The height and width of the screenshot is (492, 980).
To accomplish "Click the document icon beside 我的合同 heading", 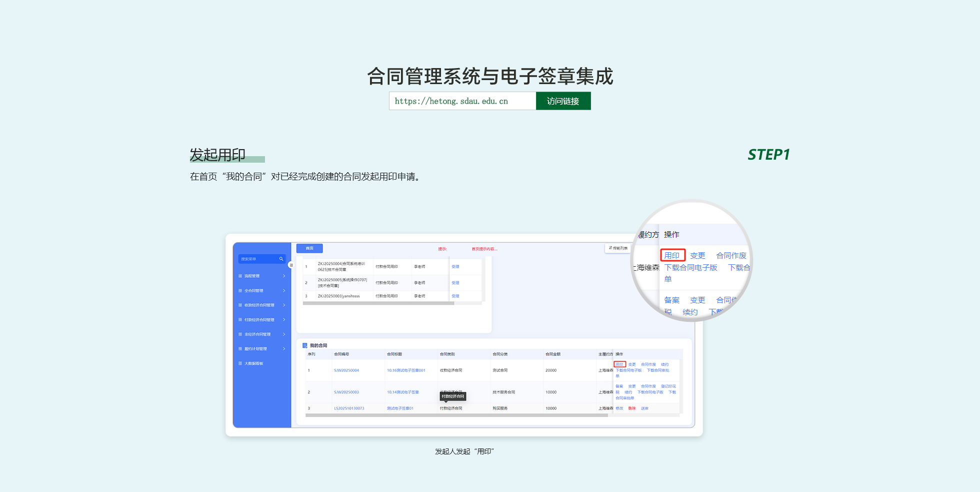I will click(304, 345).
